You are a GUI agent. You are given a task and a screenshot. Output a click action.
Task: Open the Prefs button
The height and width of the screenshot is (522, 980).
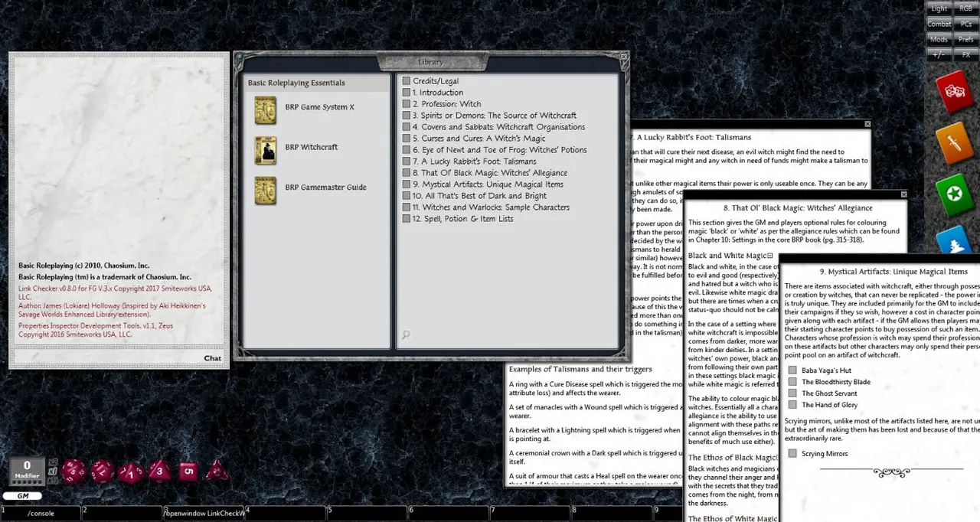965,39
